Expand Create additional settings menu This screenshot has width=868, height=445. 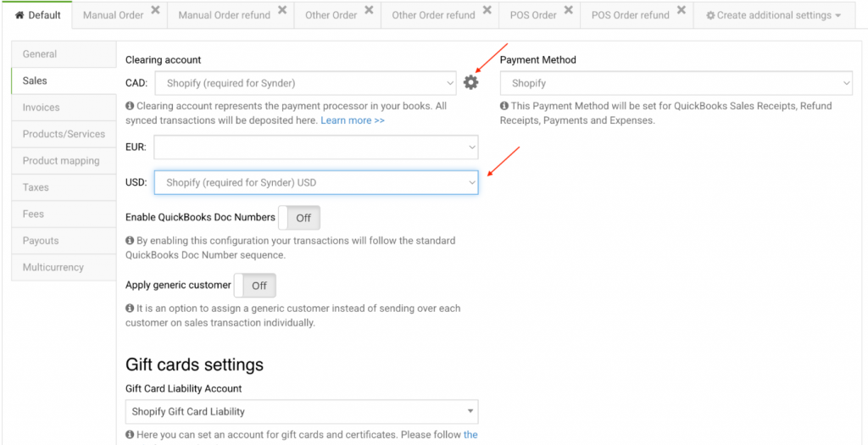pos(773,15)
